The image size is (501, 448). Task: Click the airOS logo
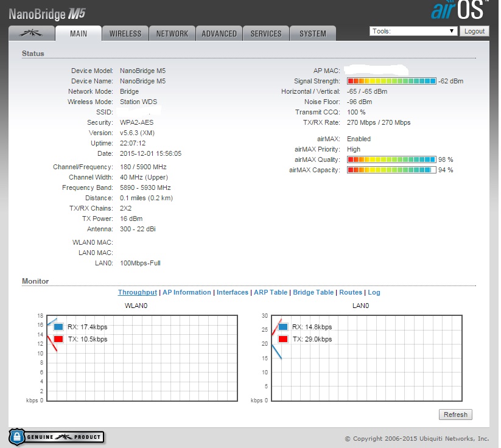[x=458, y=11]
